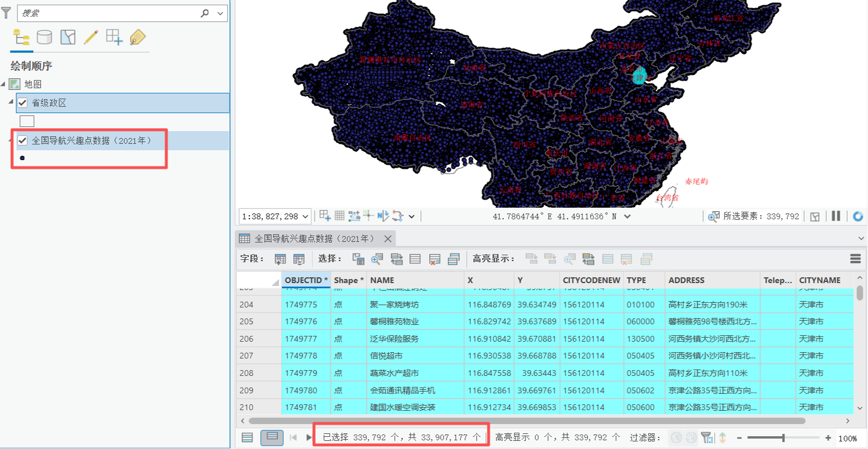This screenshot has width=868, height=449.
Task: Click Refresh map icon below map
Action: pos(858,216)
